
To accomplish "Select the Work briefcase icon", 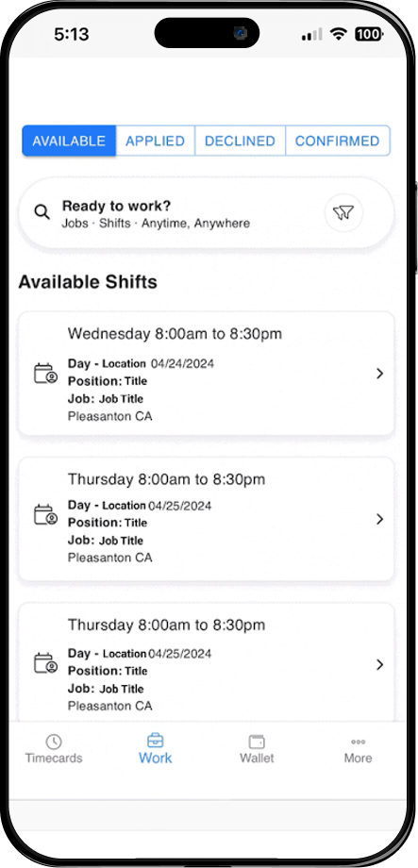I will (155, 740).
